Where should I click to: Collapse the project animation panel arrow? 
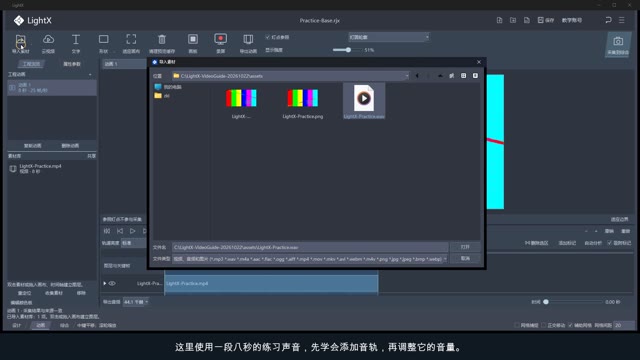pos(90,75)
